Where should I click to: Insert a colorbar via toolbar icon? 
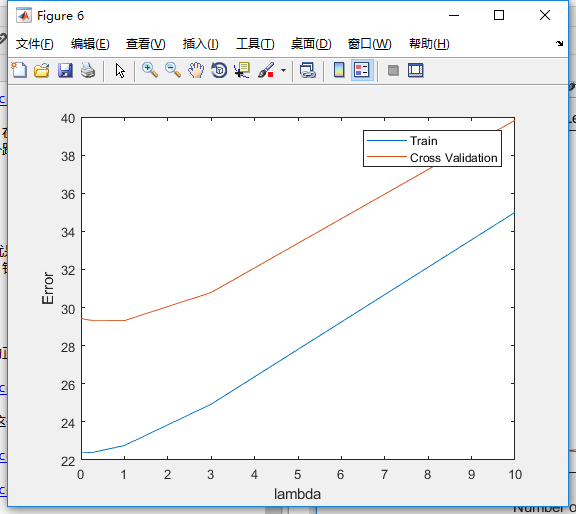coord(339,70)
